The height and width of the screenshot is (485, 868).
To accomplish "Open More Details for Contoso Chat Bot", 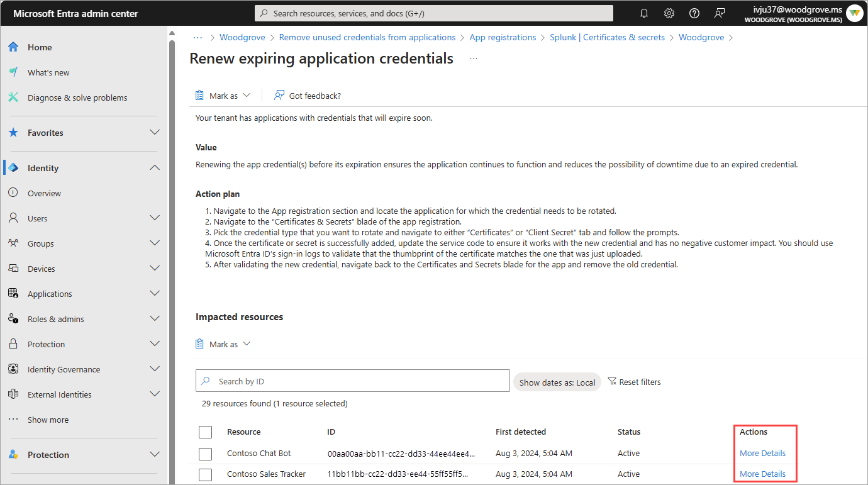I will click(762, 454).
